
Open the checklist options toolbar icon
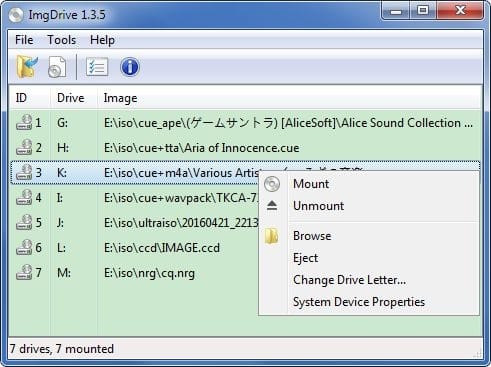(97, 67)
